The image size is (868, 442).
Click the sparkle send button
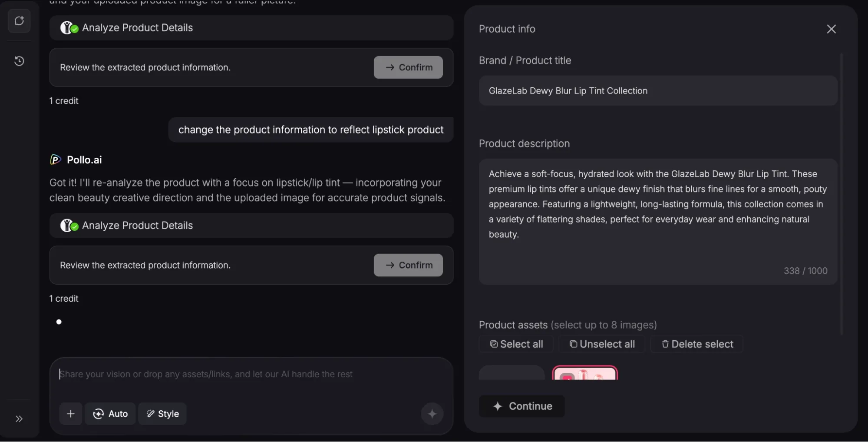coord(432,414)
